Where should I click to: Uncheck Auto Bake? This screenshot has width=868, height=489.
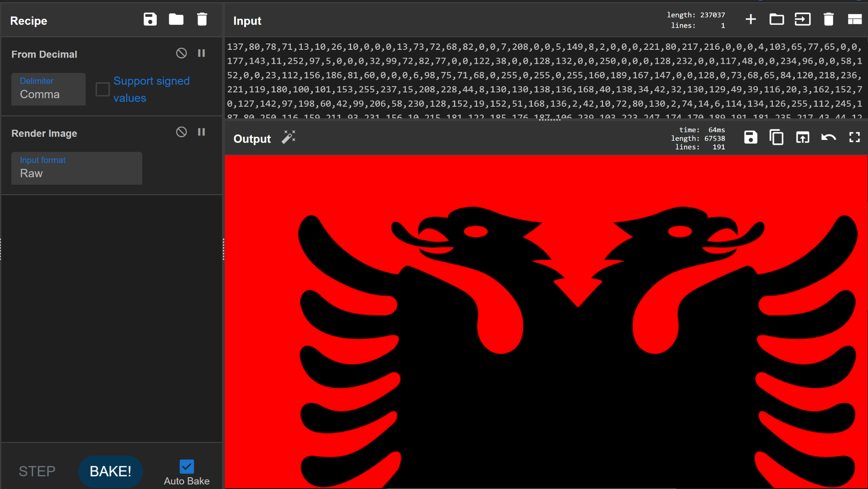pyautogui.click(x=187, y=465)
